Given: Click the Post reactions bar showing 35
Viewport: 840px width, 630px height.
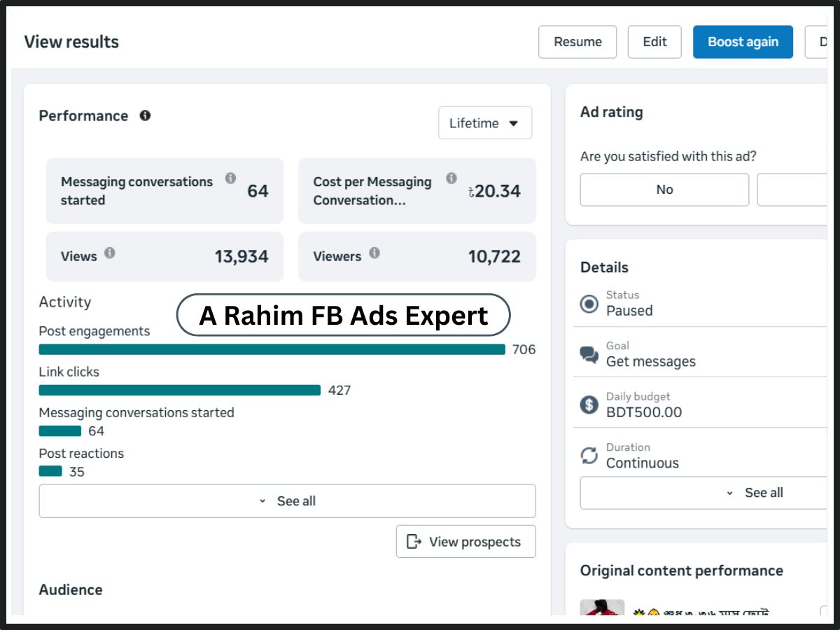Looking at the screenshot, I should (50, 471).
